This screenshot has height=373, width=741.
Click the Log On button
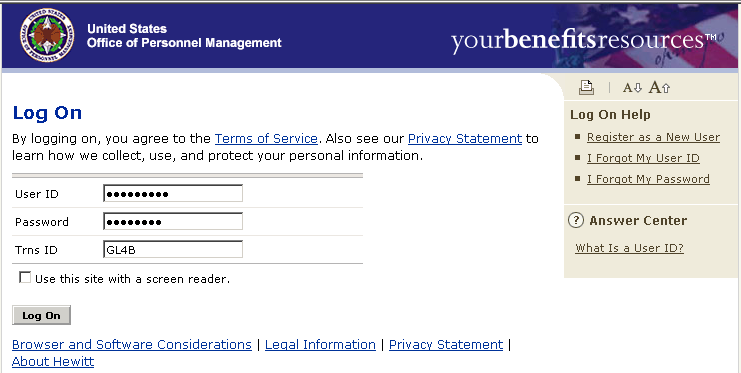pyautogui.click(x=41, y=315)
